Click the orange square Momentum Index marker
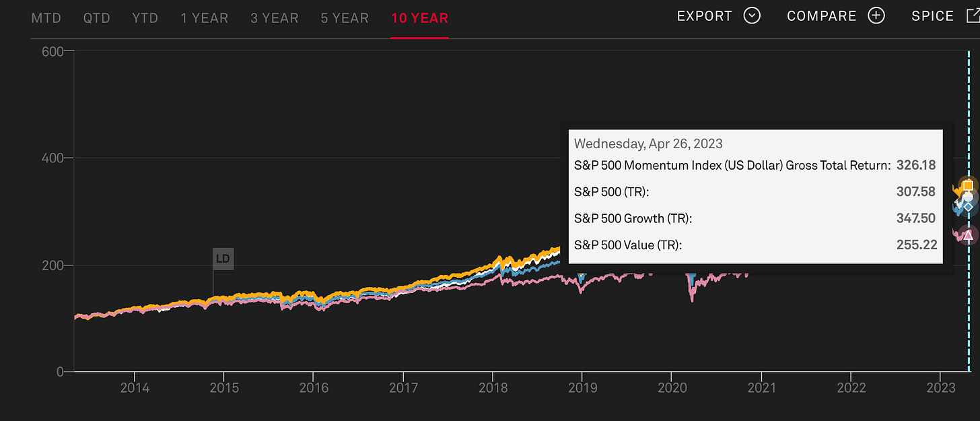Viewport: 980px width, 421px height. tap(968, 185)
